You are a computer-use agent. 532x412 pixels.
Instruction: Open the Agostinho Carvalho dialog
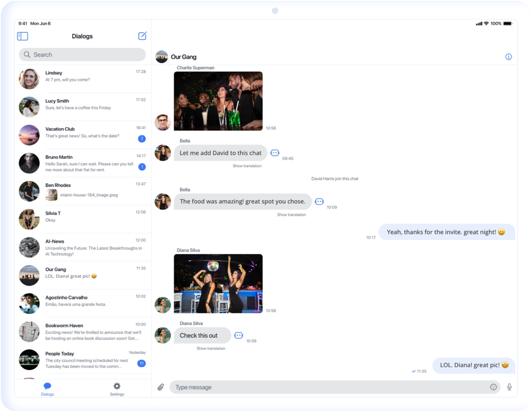(83, 303)
